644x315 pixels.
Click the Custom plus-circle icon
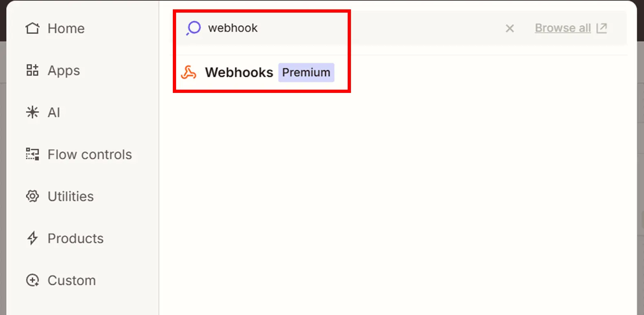point(33,280)
